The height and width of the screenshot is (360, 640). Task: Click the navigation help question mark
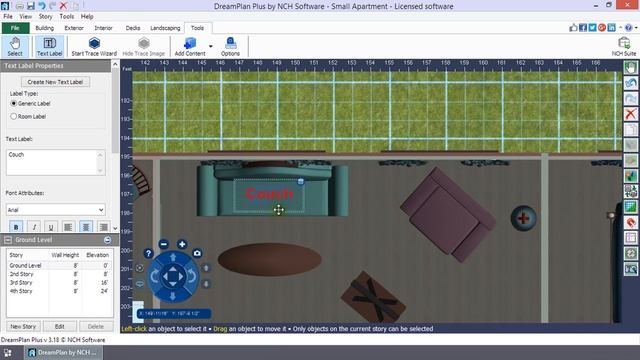[x=149, y=253]
